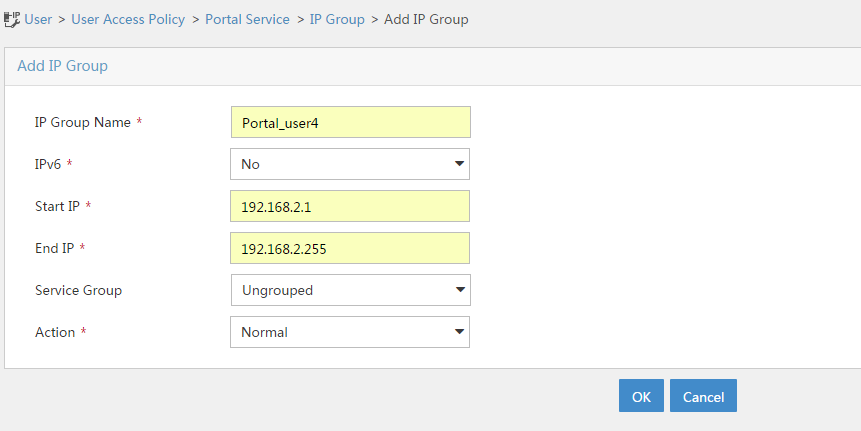The image size is (861, 431).
Task: Open the Action dropdown showing Normal
Action: coord(350,332)
